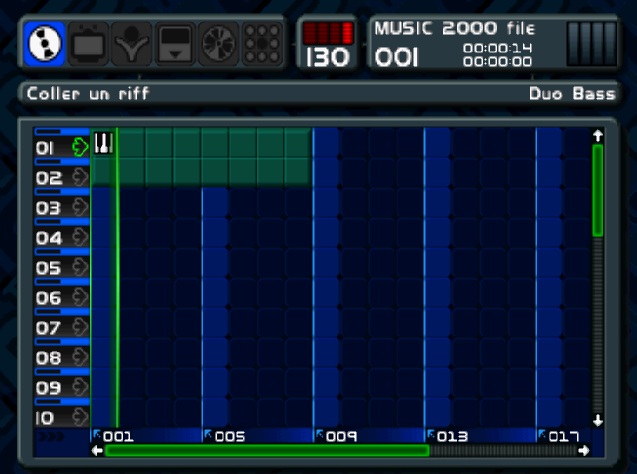Click the 001 bar position counter
The image size is (637, 474).
(x=396, y=57)
